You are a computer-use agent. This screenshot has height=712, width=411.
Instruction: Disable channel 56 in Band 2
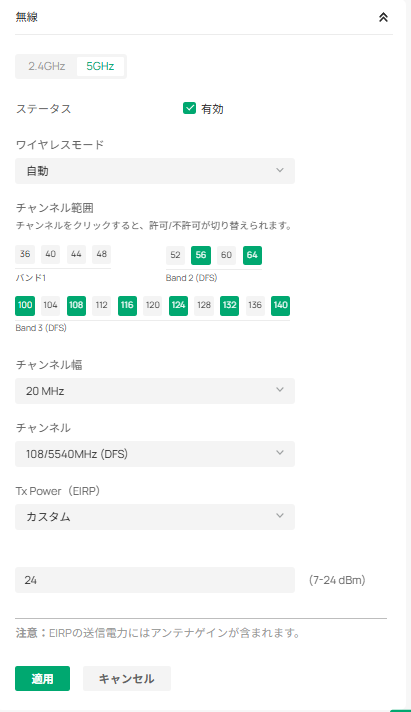201,255
